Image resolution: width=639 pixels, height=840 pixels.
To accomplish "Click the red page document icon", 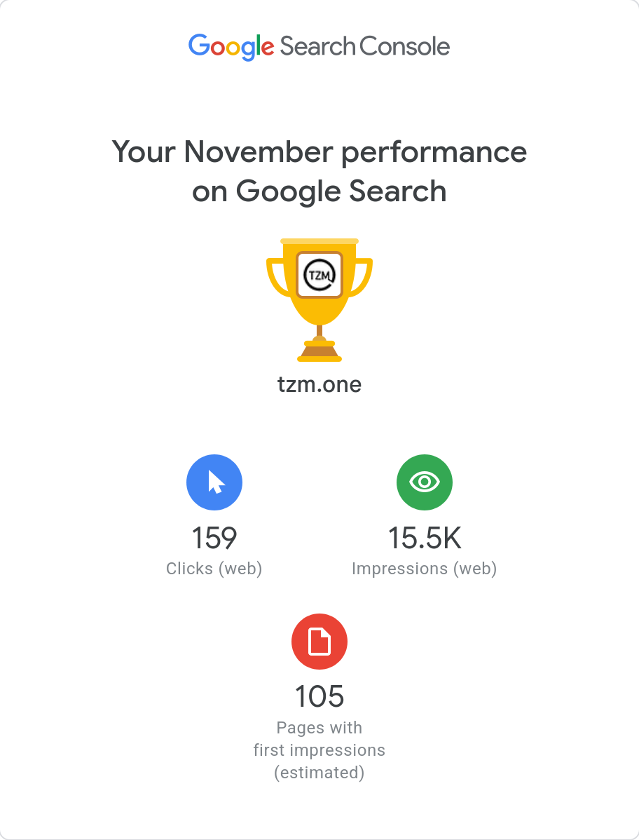I will tap(319, 642).
